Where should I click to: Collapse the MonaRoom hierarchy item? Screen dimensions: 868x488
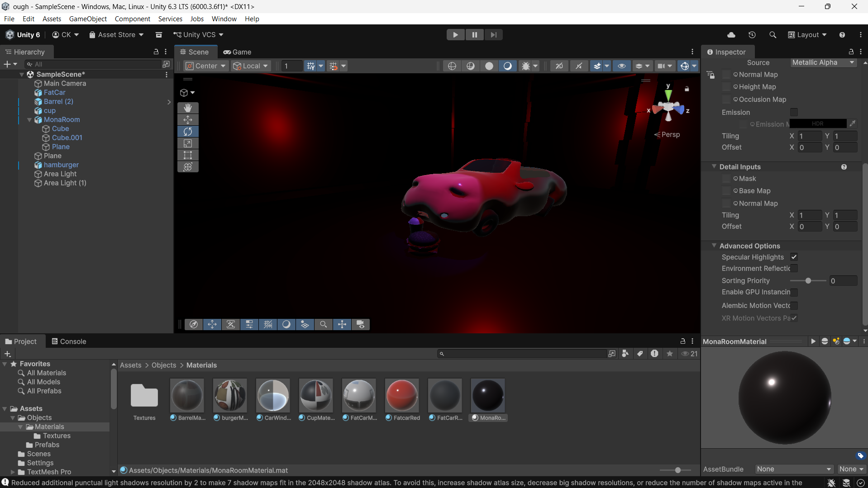pyautogui.click(x=29, y=120)
